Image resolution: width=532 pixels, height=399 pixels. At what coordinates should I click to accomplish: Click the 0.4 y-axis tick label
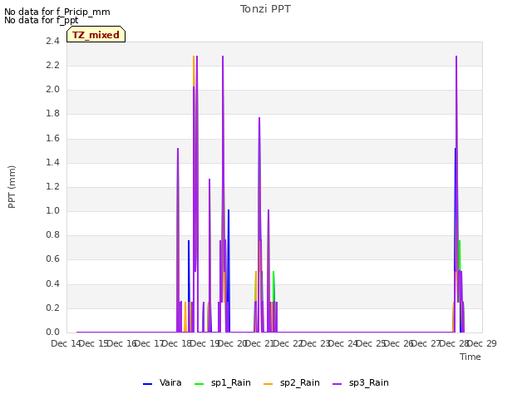pyautogui.click(x=52, y=283)
